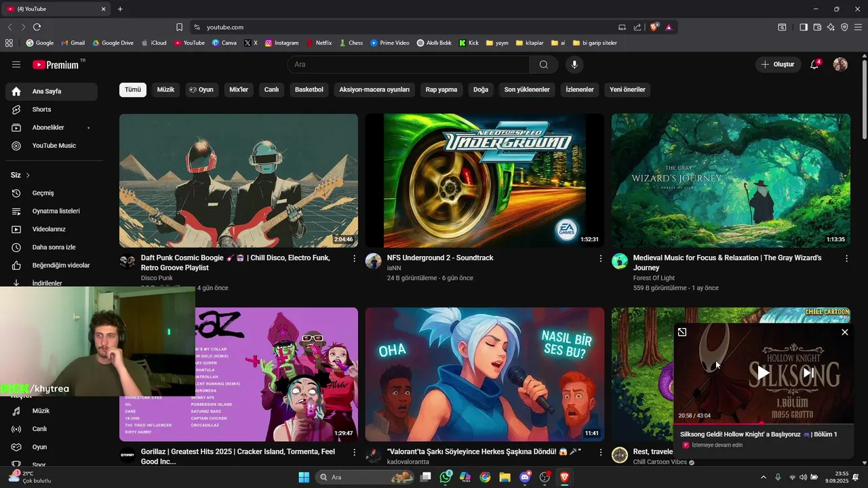Click the YouTube search input field

(408, 64)
